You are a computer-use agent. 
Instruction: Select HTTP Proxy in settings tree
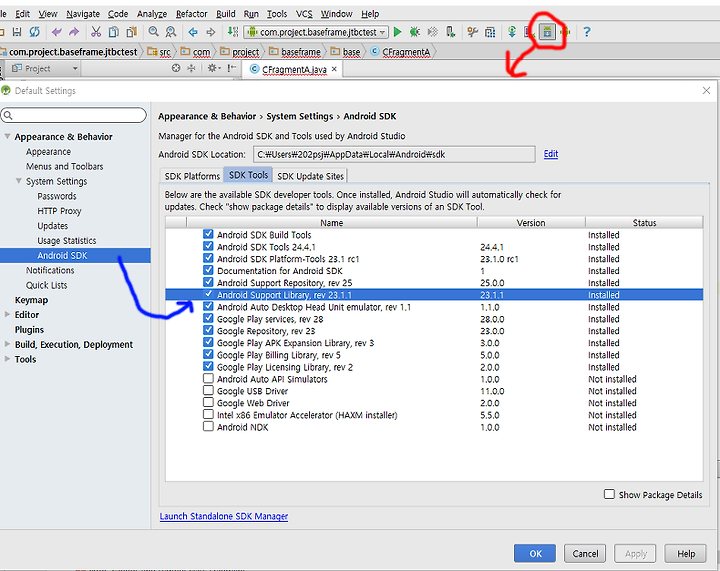click(59, 211)
